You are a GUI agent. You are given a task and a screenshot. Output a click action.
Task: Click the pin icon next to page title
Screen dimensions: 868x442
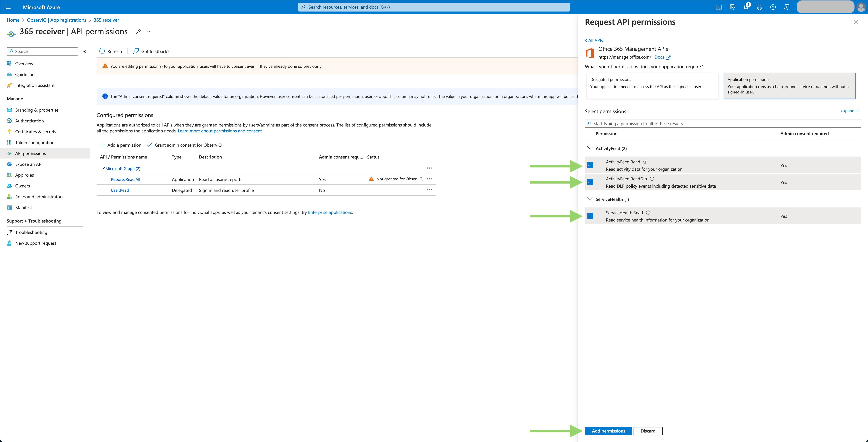[x=138, y=31]
